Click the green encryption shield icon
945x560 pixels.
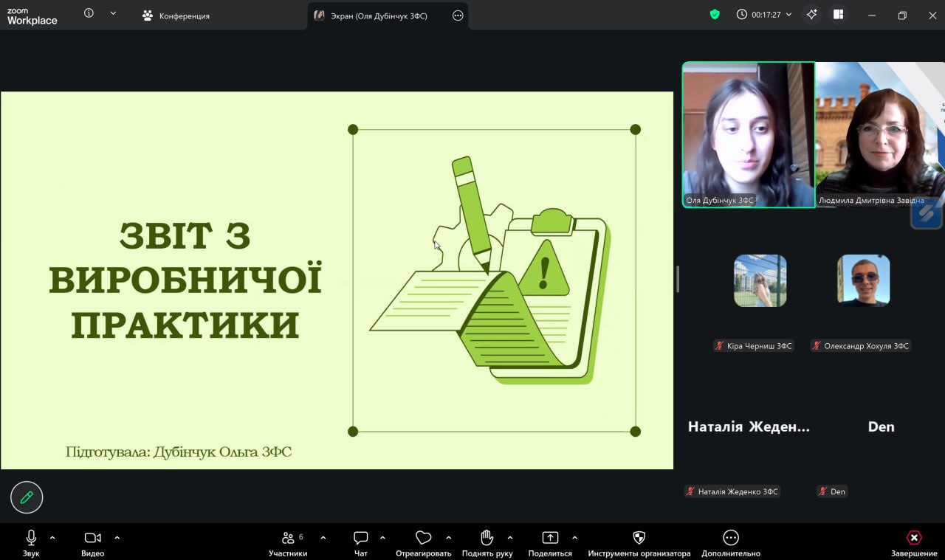715,15
